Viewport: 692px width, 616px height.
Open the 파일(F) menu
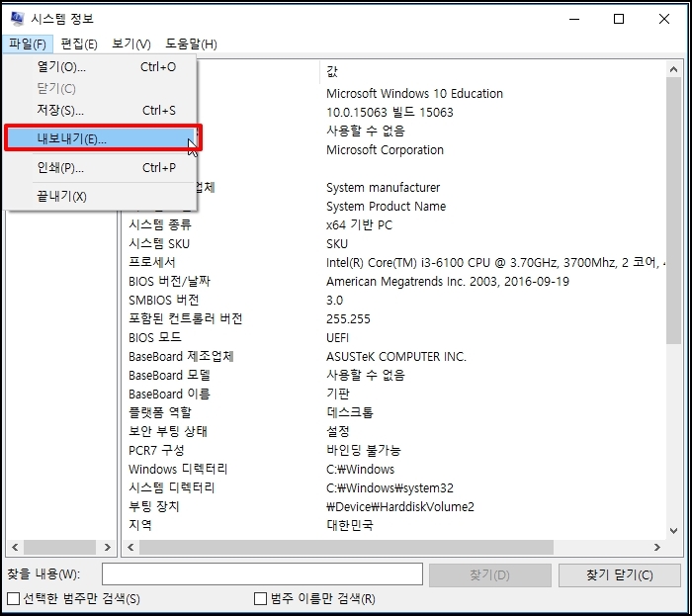(x=28, y=44)
